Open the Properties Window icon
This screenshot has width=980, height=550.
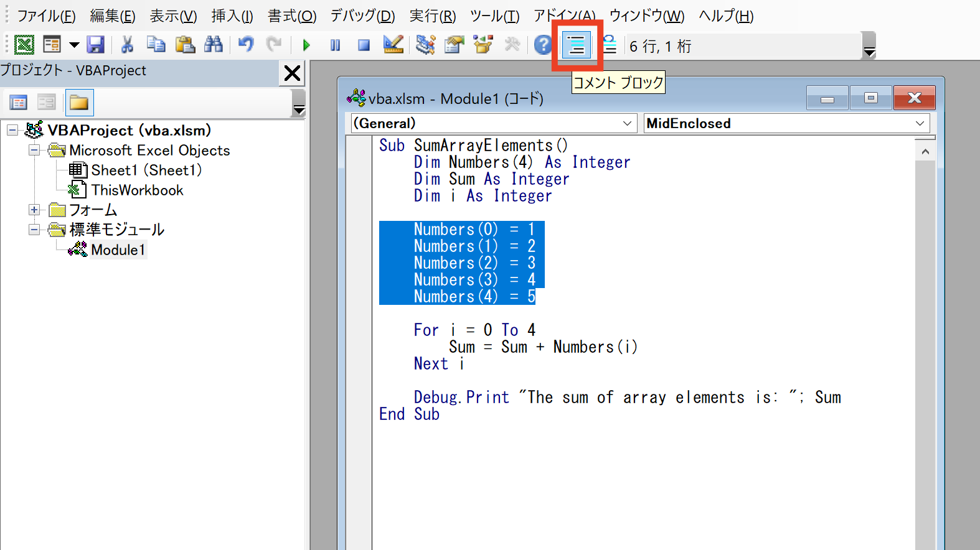[455, 45]
